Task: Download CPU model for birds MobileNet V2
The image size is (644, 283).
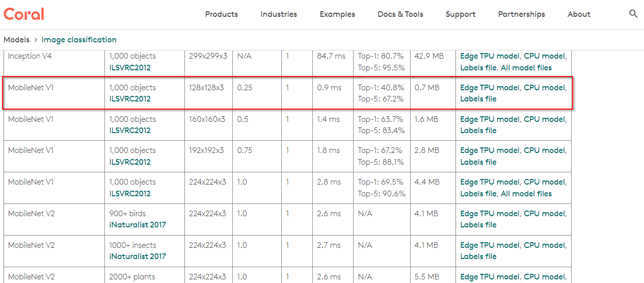Action: [x=544, y=214]
